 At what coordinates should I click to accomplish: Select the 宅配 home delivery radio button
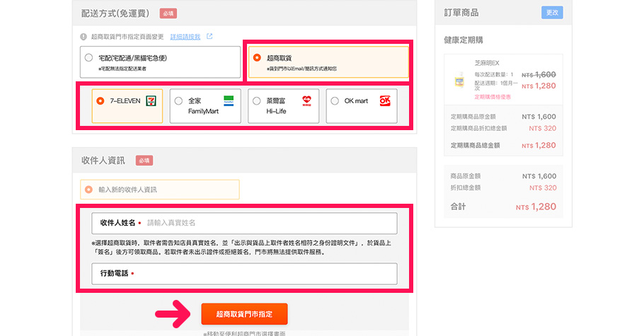[x=88, y=57]
